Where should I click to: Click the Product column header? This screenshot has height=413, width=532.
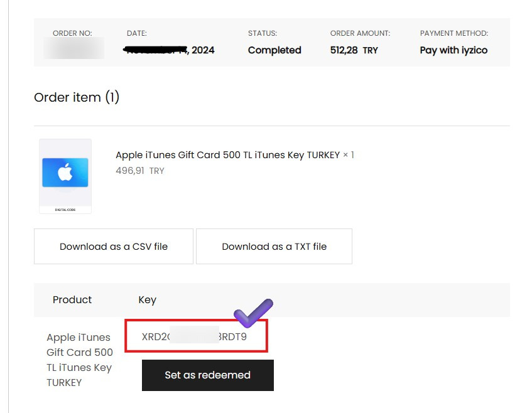tap(72, 300)
